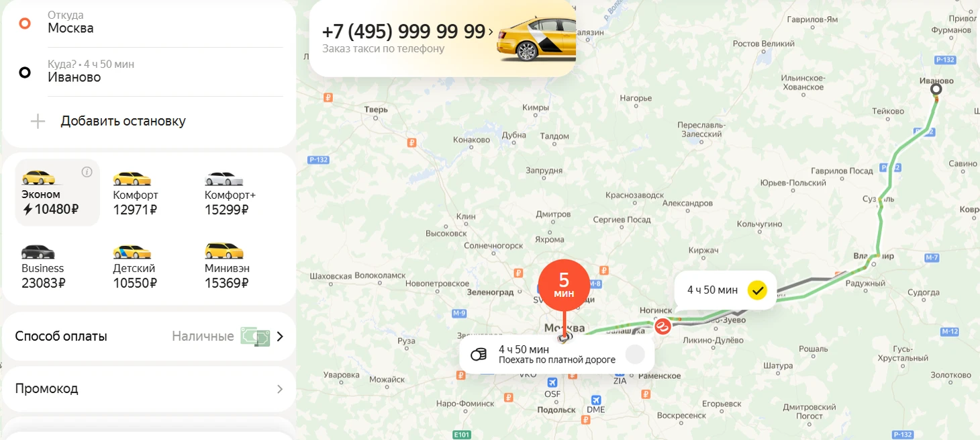Select the Эконом taxi class
This screenshot has width=980, height=440.
click(57, 193)
